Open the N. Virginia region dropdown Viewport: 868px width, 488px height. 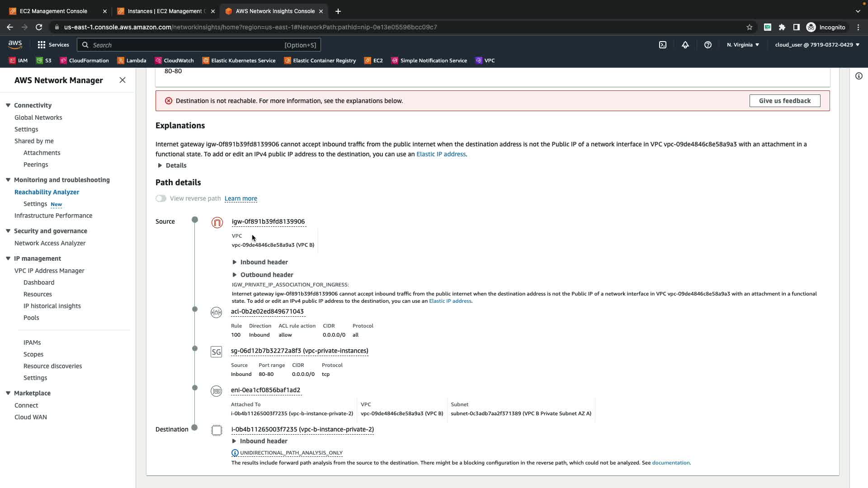[743, 45]
